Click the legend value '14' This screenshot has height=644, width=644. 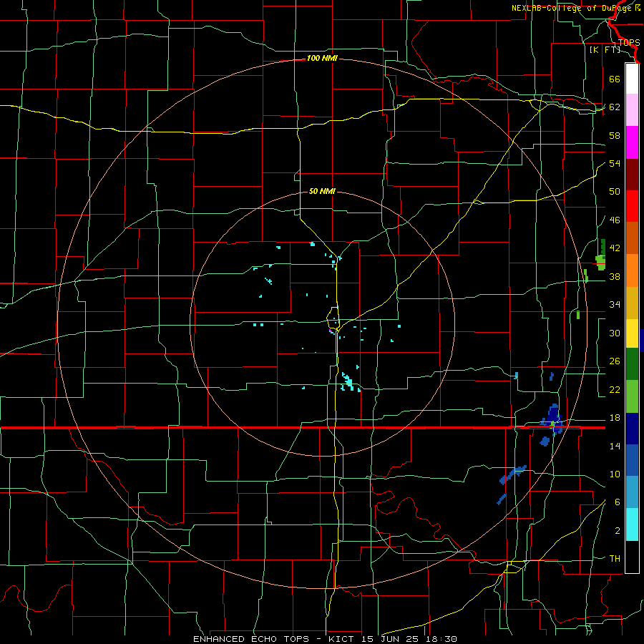click(615, 446)
